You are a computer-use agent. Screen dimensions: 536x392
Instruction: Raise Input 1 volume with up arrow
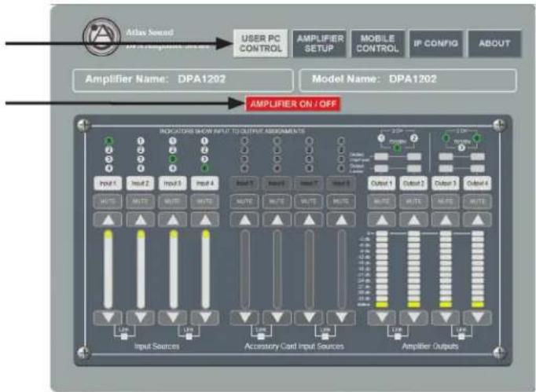108,220
